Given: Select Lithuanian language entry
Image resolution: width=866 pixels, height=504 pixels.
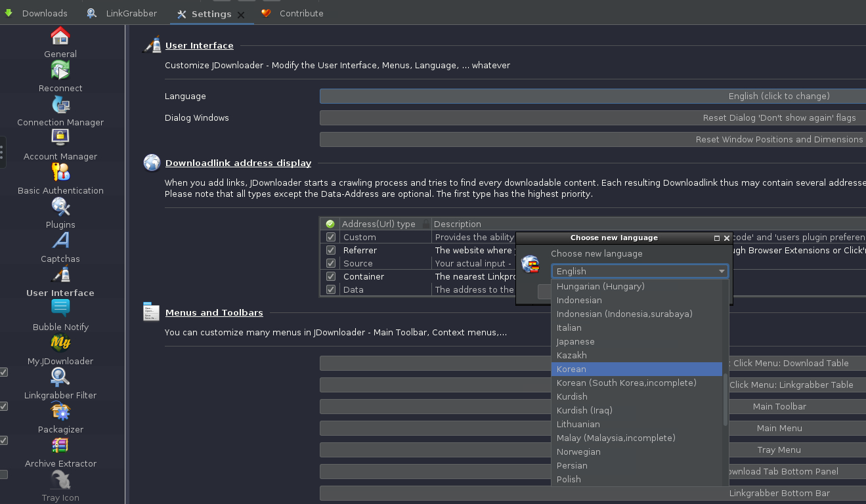Looking at the screenshot, I should point(637,424).
